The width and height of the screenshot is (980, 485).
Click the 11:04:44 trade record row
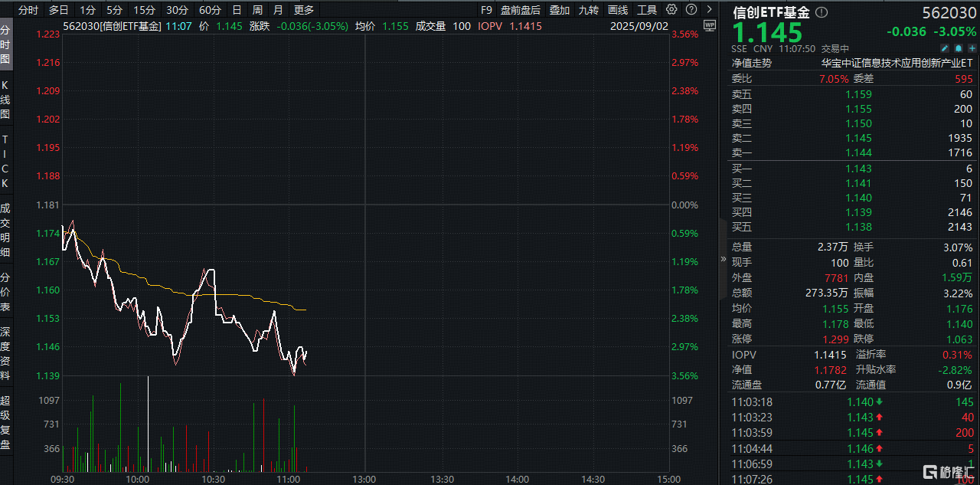point(852,448)
